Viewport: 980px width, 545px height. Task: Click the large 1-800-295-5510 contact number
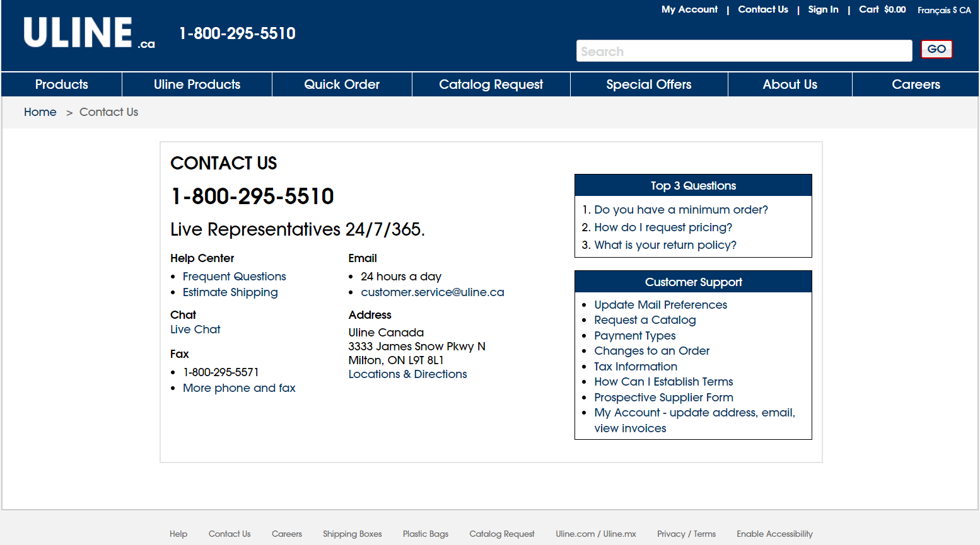point(252,197)
